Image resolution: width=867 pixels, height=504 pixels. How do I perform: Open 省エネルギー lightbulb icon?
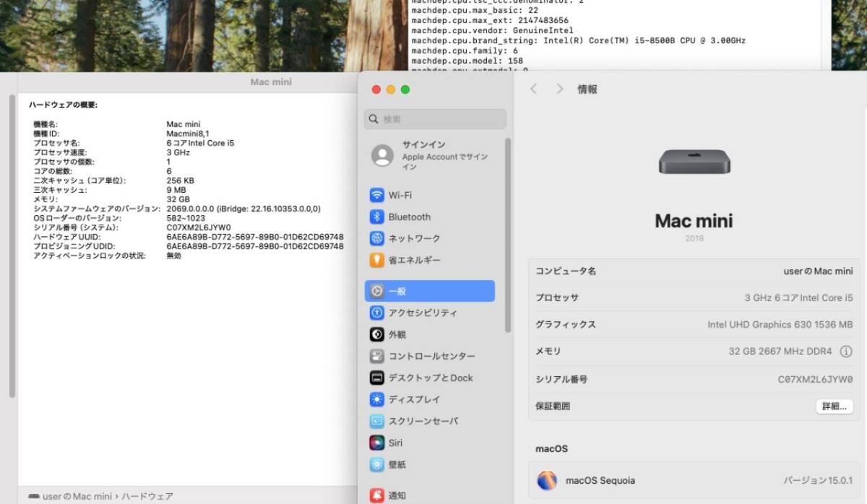376,260
